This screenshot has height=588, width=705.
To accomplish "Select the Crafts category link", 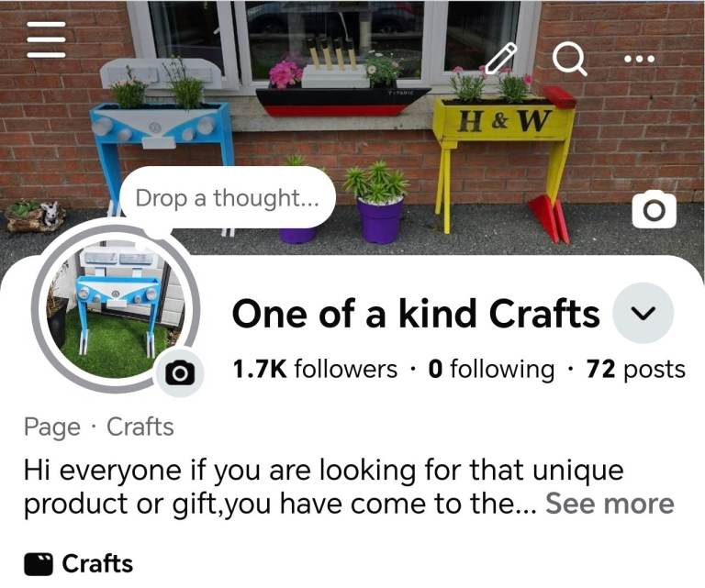I will click(x=140, y=427).
